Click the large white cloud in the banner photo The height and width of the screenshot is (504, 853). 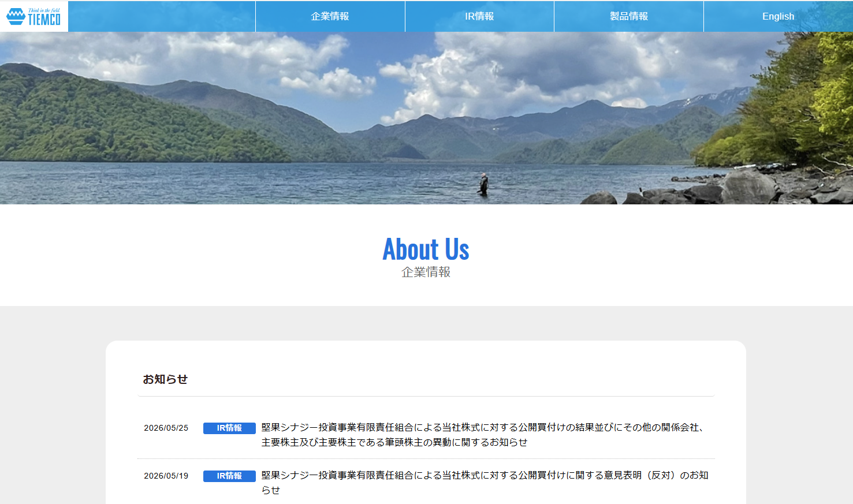tap(462, 81)
